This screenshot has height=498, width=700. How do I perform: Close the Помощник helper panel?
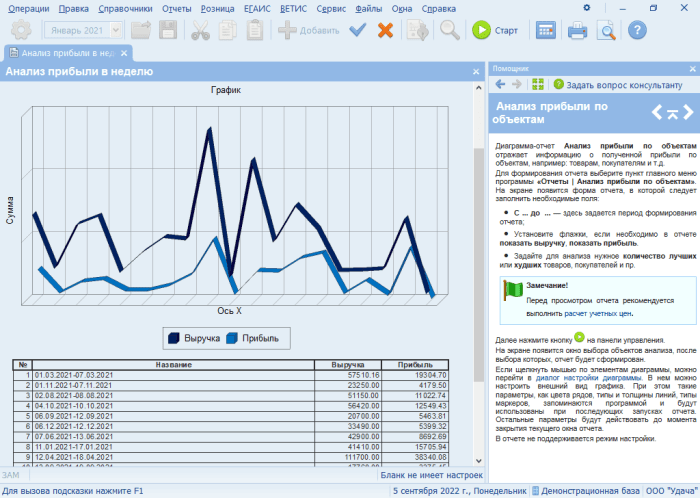691,68
